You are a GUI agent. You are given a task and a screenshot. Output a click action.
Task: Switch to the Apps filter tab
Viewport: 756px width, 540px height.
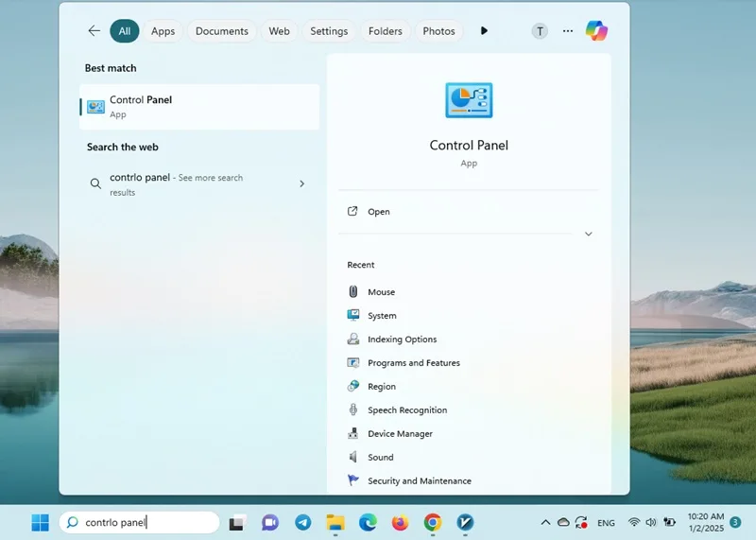point(163,31)
